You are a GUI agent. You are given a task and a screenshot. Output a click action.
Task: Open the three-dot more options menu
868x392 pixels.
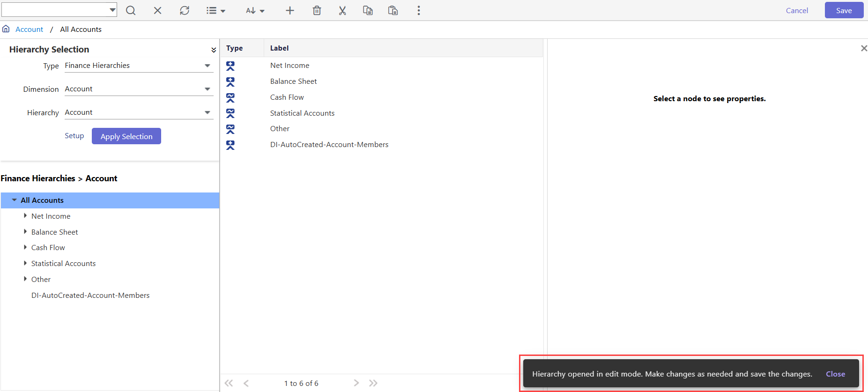[419, 10]
